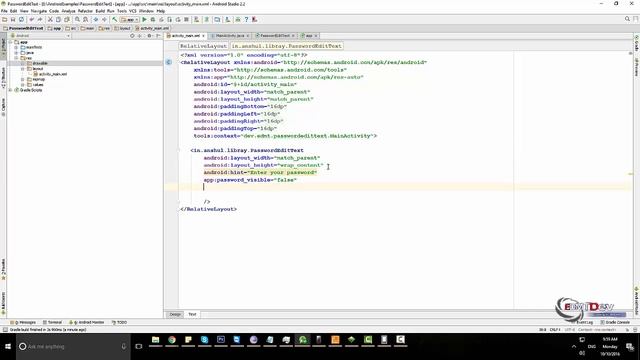Viewport: 640px width, 360px height.
Task: Click the RelativeLayout breadcrumb in the editor
Action: (x=203, y=46)
